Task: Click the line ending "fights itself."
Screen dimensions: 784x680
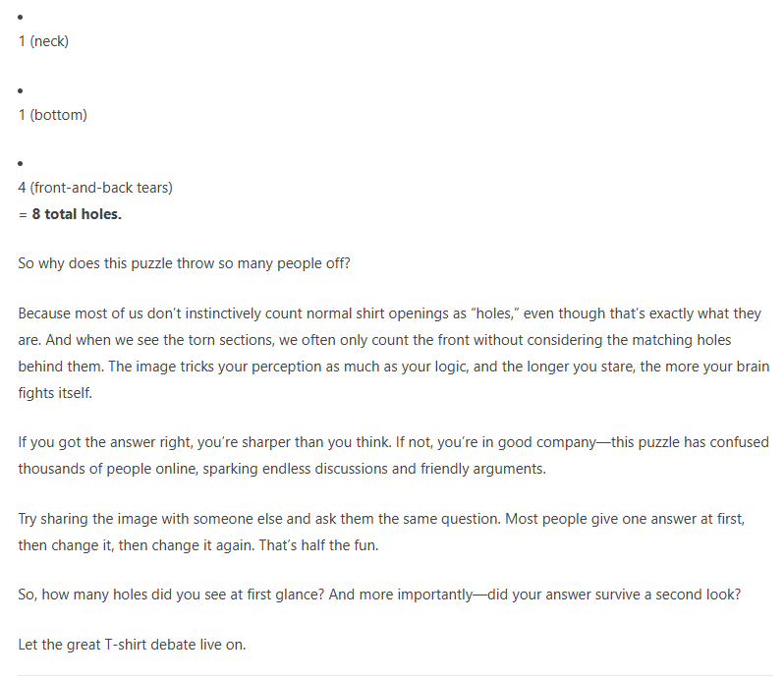Action: point(55,391)
